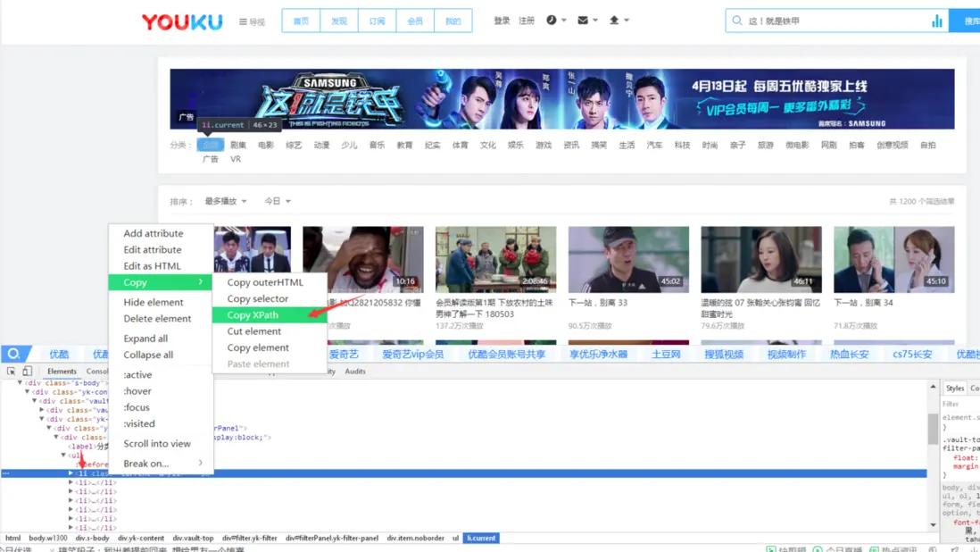
Task: Open the video thumbnail with 2:08:46 duration
Action: pyautogui.click(x=495, y=259)
